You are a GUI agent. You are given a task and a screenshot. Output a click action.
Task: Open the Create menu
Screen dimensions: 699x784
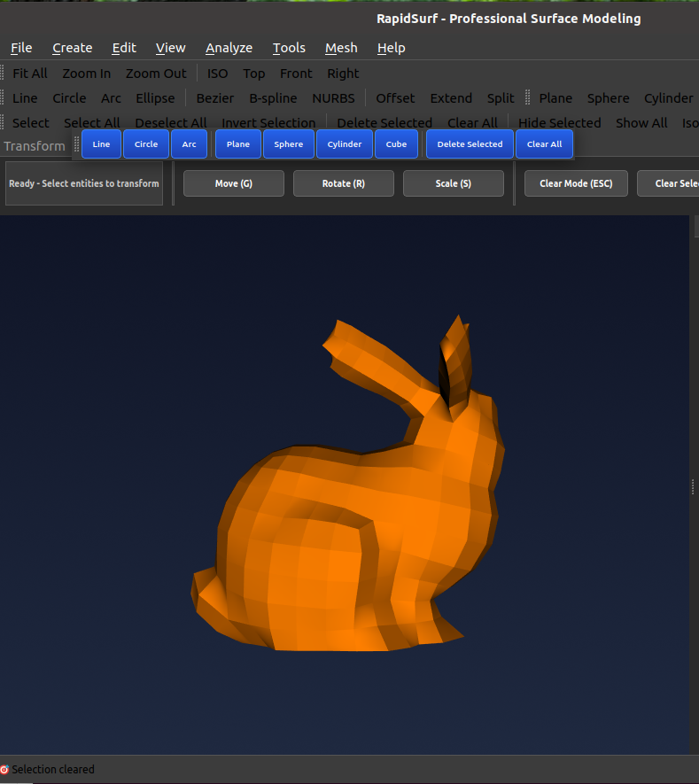(73, 48)
